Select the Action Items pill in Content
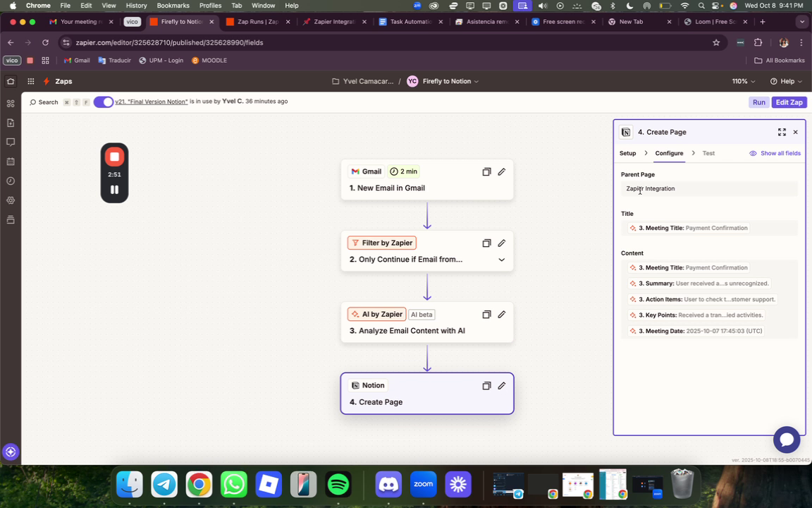Image resolution: width=812 pixels, height=508 pixels. click(x=702, y=300)
